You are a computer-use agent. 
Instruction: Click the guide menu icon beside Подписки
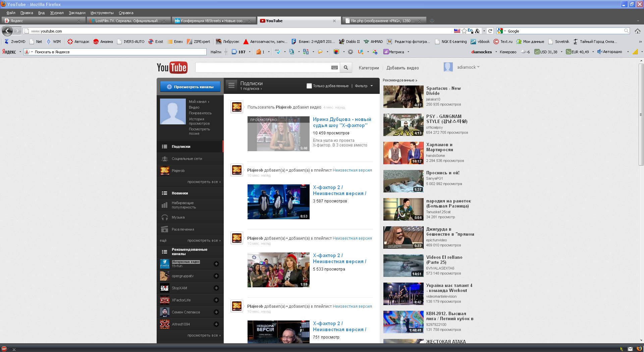pos(231,86)
